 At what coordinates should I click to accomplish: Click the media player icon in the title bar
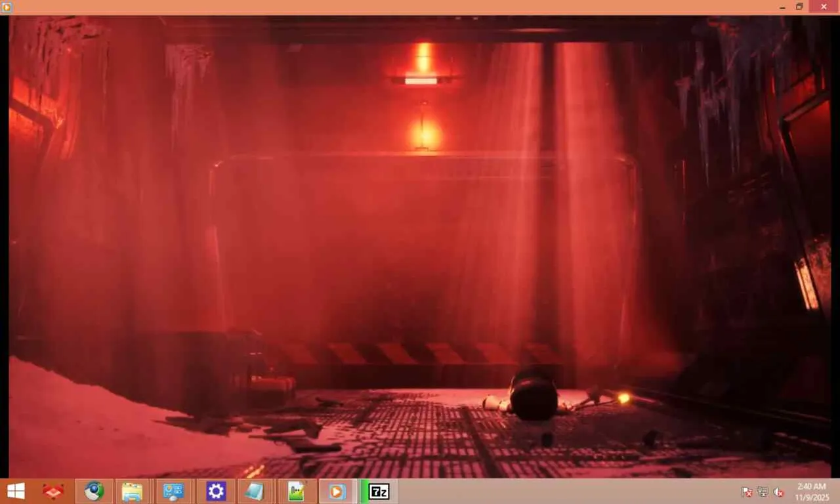tap(7, 7)
